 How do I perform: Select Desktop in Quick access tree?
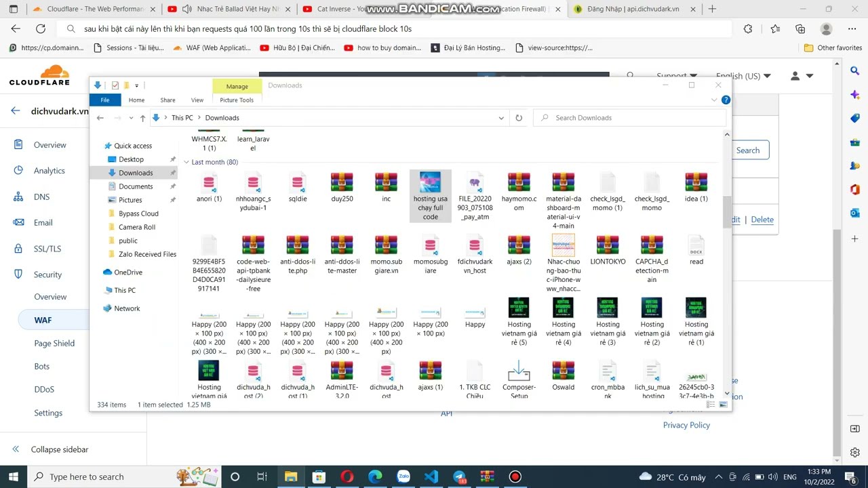coord(131,159)
